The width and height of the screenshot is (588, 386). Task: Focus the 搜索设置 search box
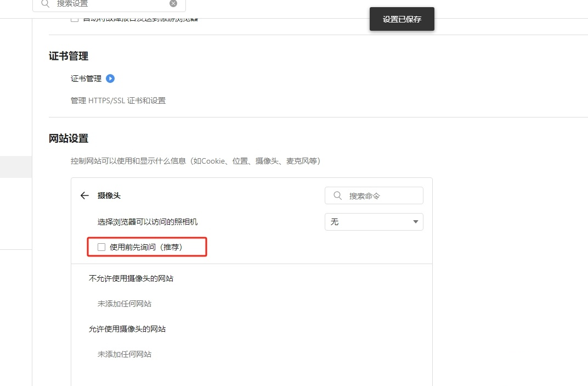(x=109, y=4)
